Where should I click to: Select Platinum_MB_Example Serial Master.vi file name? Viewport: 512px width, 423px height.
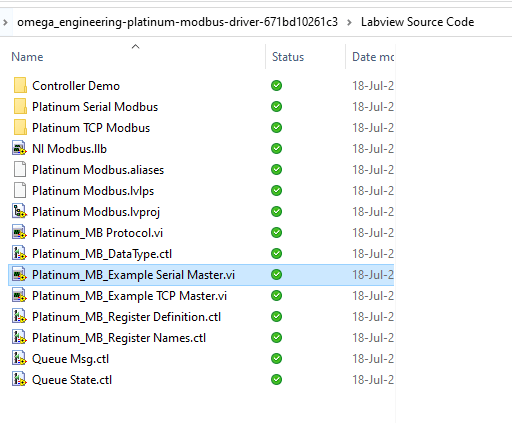(x=133, y=275)
